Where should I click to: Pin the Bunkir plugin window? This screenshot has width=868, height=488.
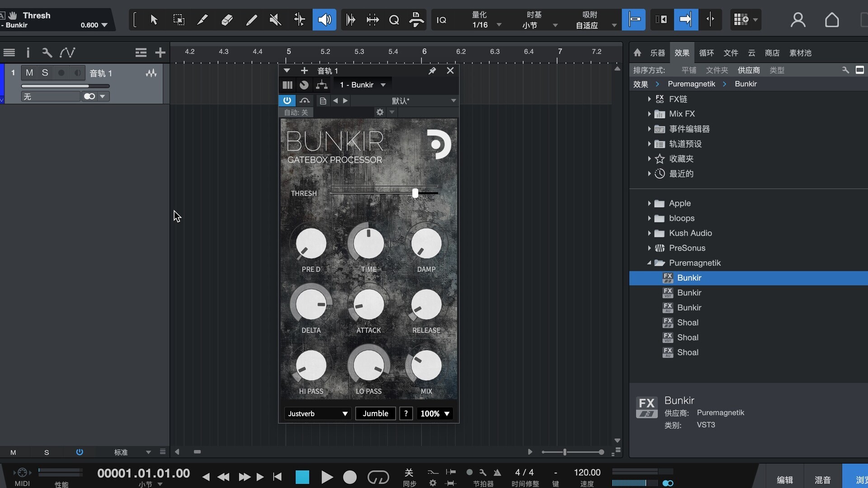click(432, 70)
